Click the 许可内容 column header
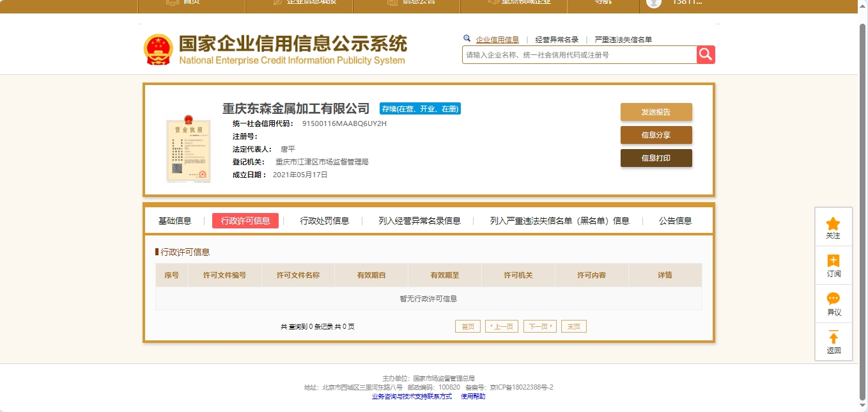 pyautogui.click(x=592, y=275)
